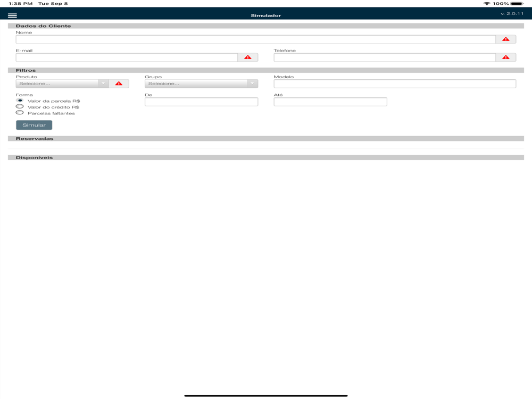
Task: Click the Dados do Cliente section header
Action: (x=266, y=26)
